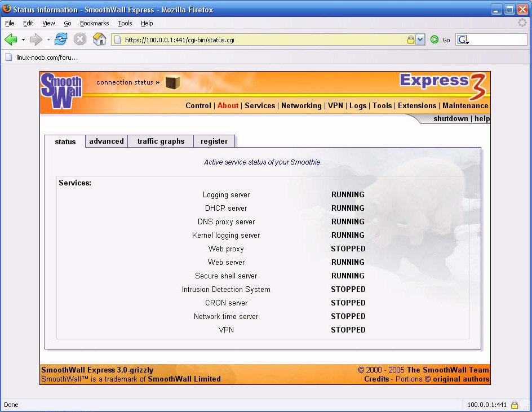
Task: Click The SmoothWall Team footer link
Action: click(x=448, y=370)
